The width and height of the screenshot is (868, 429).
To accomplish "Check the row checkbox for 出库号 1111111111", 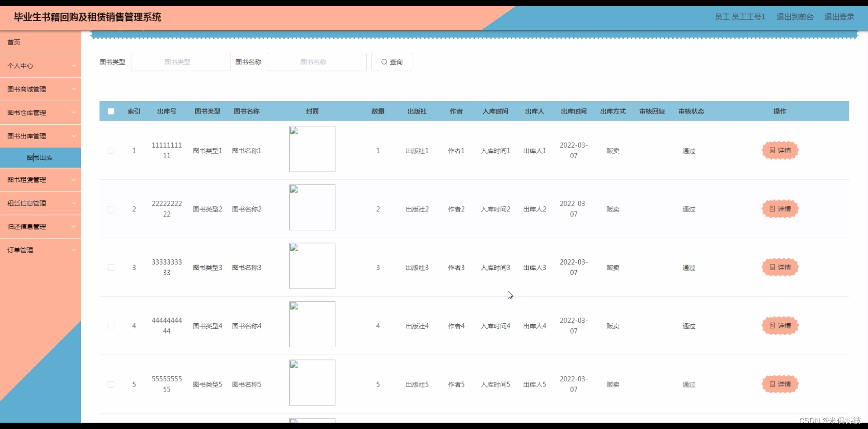I will pyautogui.click(x=111, y=150).
